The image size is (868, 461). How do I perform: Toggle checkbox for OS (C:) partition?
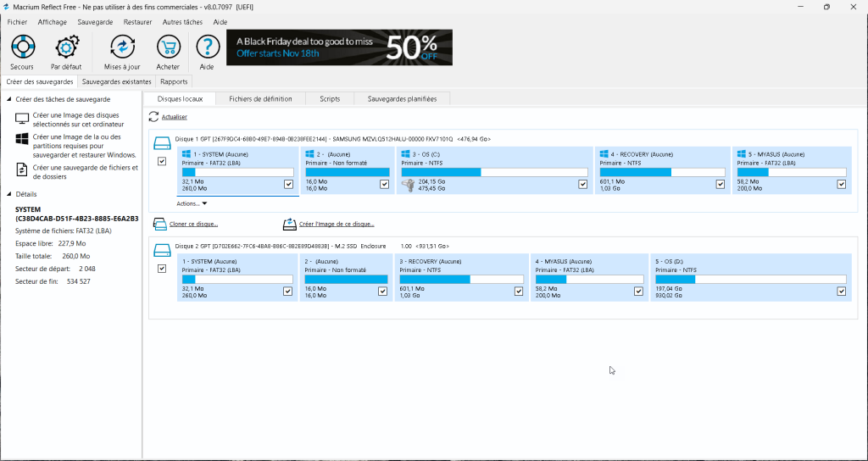pos(582,184)
